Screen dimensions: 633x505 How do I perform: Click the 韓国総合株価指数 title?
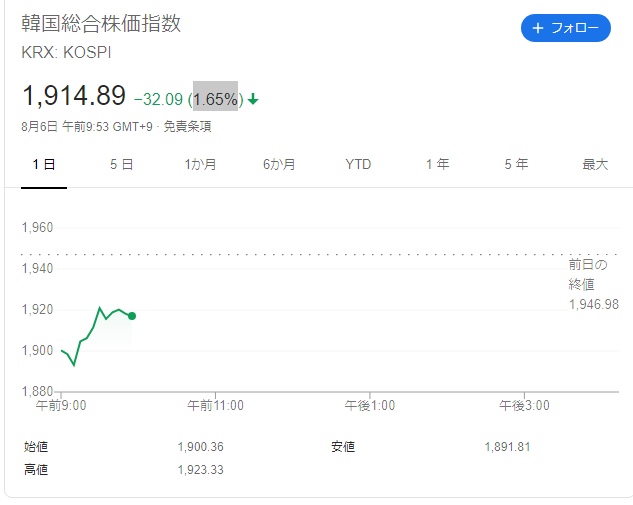pos(101,24)
